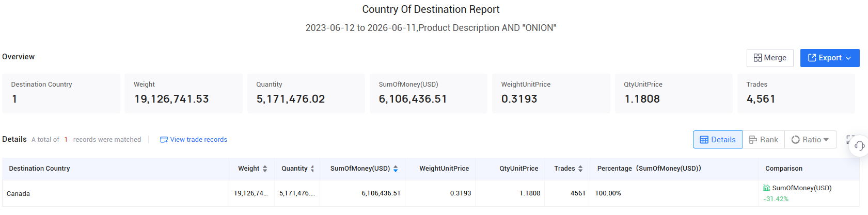The height and width of the screenshot is (215, 868).
Task: Click the Weight overview card 19,126,741.53
Action: 183,93
